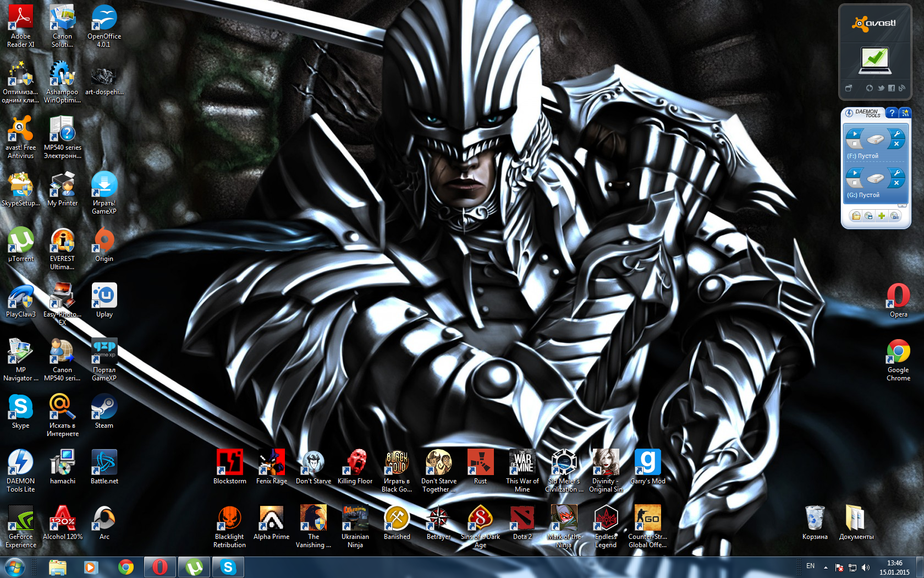Switch to Opera in taskbar
Image resolution: width=924 pixels, height=578 pixels.
pyautogui.click(x=160, y=567)
